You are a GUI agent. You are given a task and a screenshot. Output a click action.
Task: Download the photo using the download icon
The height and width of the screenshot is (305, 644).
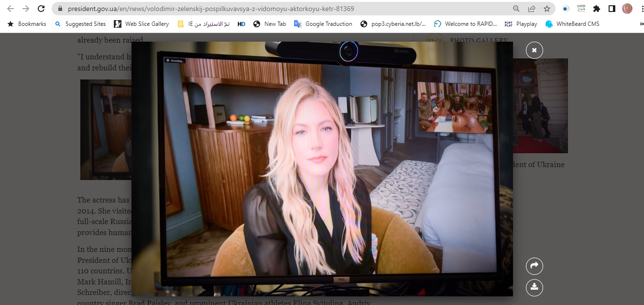[534, 287]
